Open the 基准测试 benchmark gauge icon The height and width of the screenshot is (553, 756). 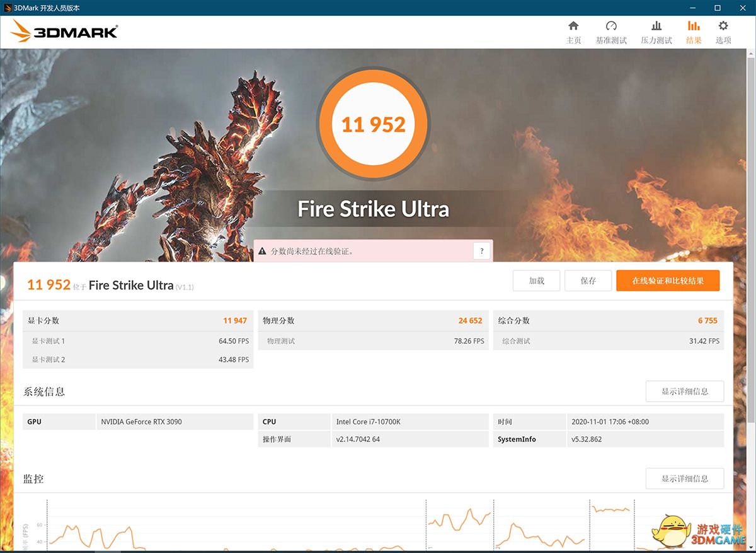pyautogui.click(x=611, y=26)
